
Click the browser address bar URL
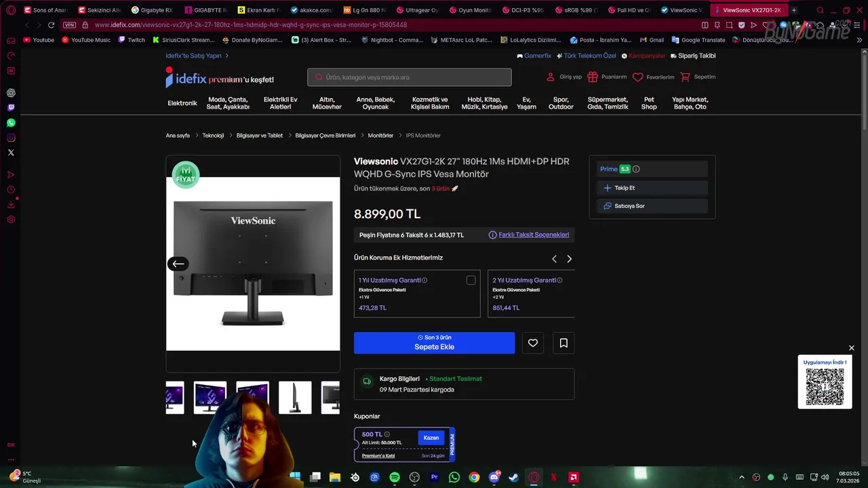point(251,25)
